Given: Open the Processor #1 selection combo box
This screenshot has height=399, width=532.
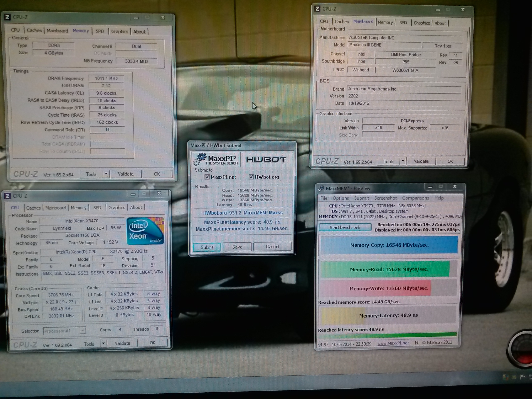Looking at the screenshot, I should (x=64, y=331).
